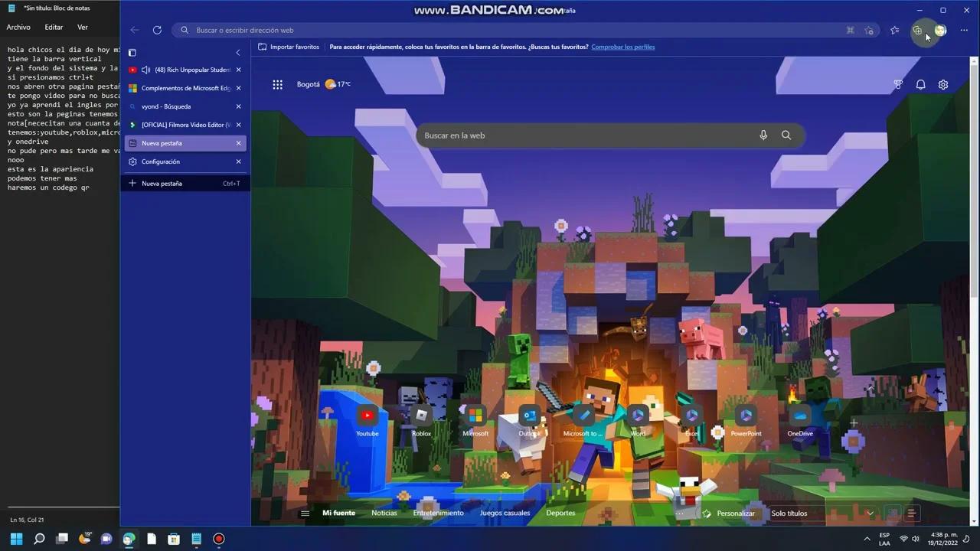The height and width of the screenshot is (551, 980).
Task: Open the Collections icon in toolbar
Action: pyautogui.click(x=917, y=31)
